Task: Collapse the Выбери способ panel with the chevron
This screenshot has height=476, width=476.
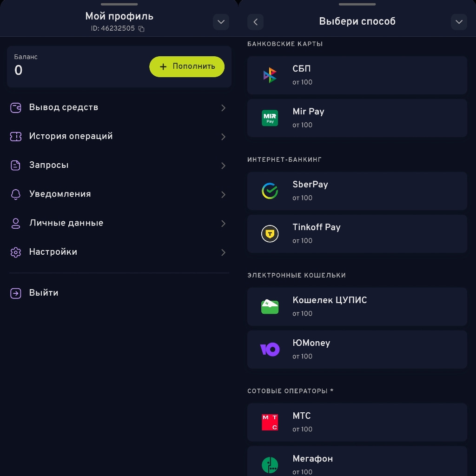Action: click(x=459, y=22)
